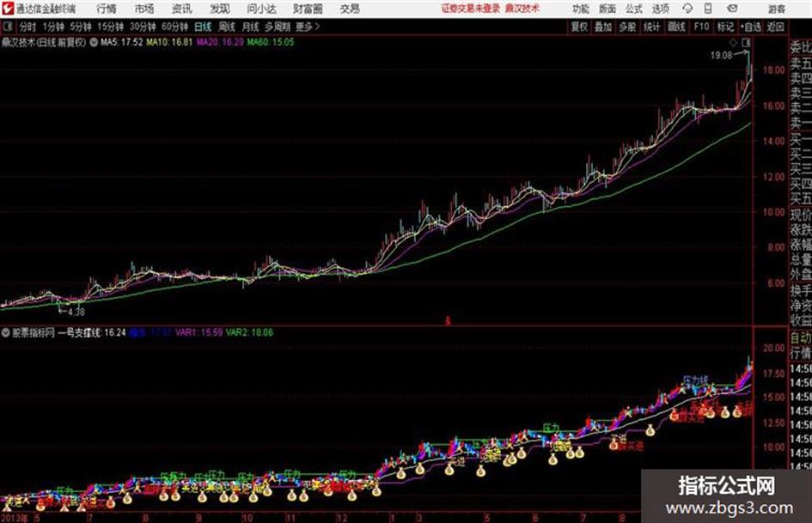Click the MA20: 16.29 value

220,42
